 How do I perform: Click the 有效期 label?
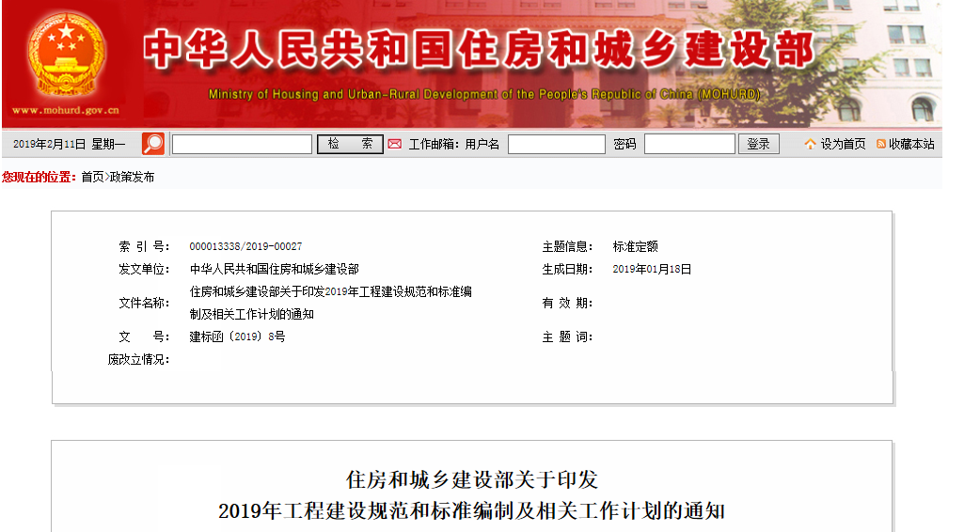coord(567,303)
